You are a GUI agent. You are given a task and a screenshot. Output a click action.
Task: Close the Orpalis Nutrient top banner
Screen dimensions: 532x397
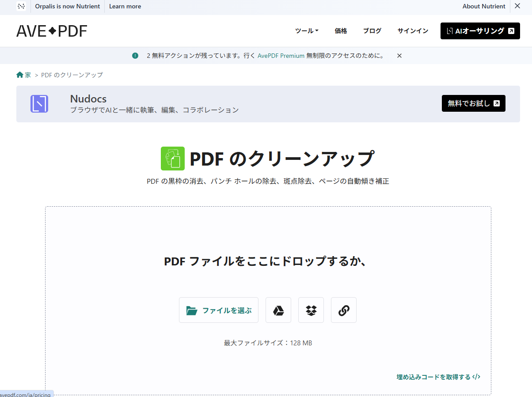click(517, 6)
